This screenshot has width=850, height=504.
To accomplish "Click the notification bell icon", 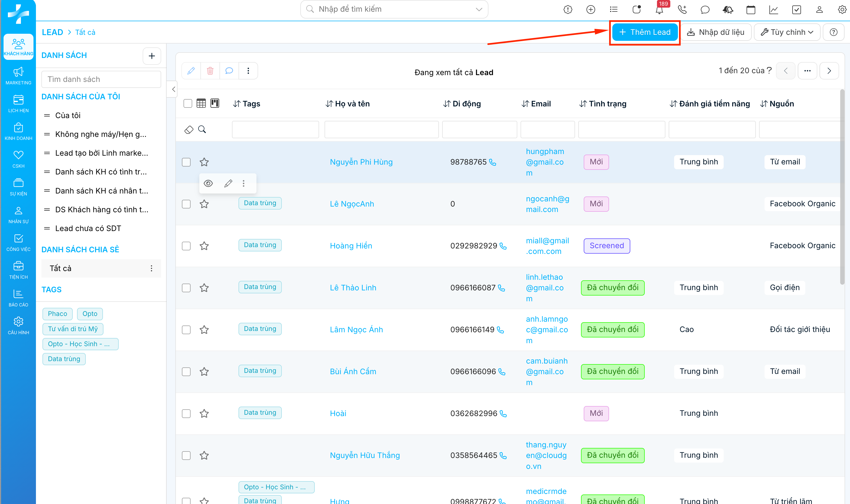I will pyautogui.click(x=659, y=10).
